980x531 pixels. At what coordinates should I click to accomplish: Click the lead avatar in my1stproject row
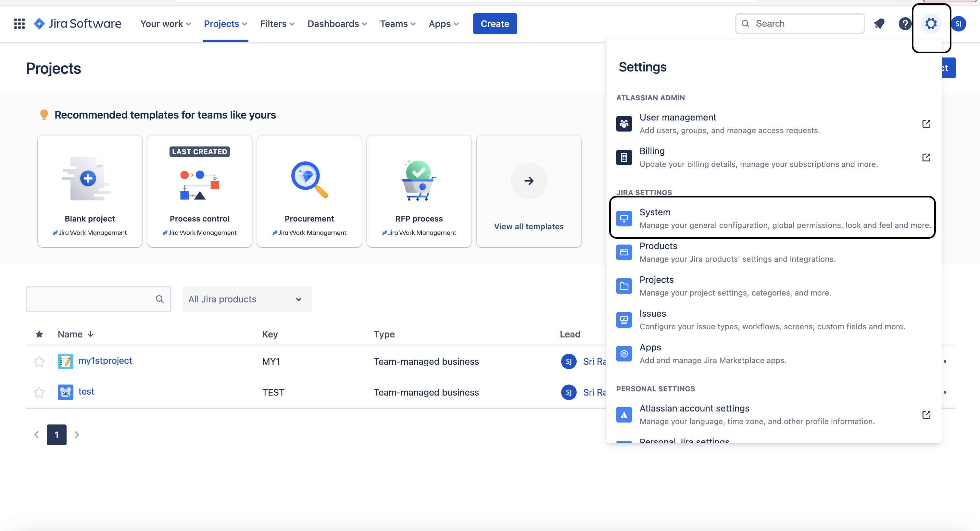[x=568, y=361]
